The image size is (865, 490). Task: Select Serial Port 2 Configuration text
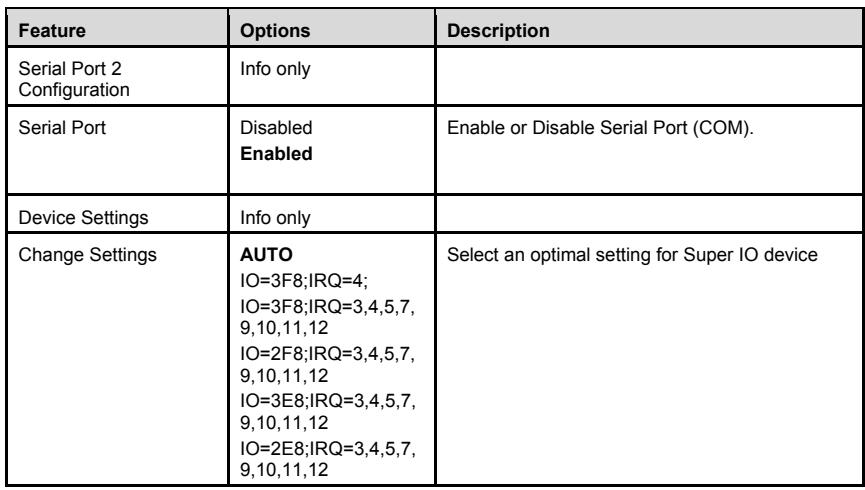[x=74, y=79]
